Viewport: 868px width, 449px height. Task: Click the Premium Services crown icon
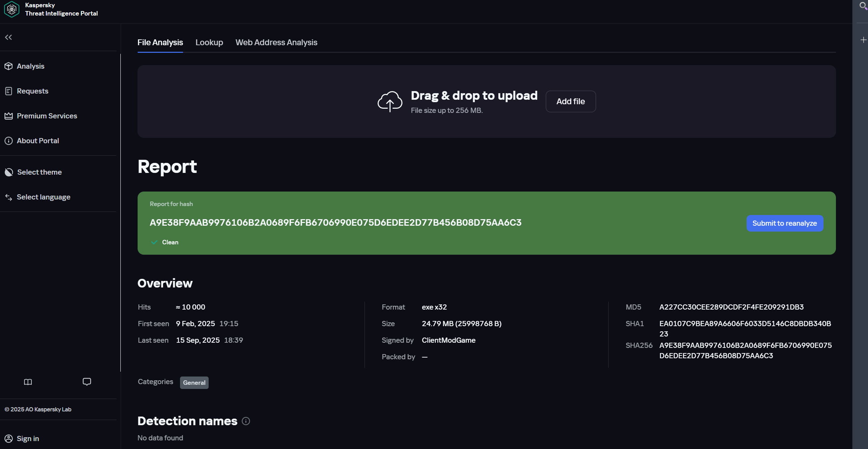coord(9,116)
